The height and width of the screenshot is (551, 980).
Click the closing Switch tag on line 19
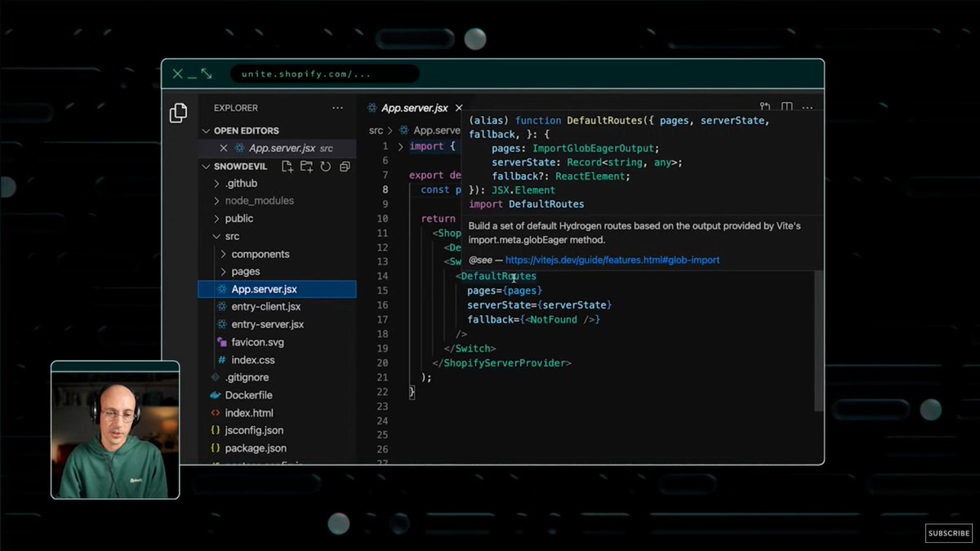click(x=470, y=349)
